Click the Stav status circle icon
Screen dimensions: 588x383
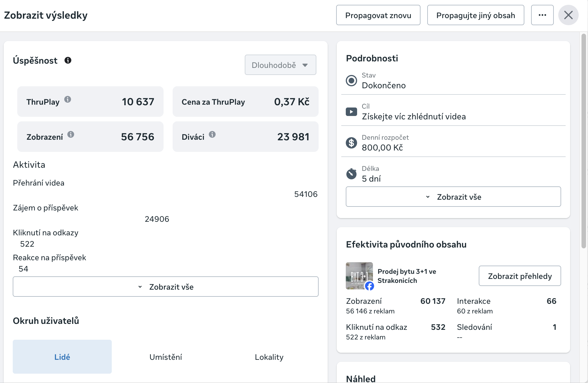351,81
